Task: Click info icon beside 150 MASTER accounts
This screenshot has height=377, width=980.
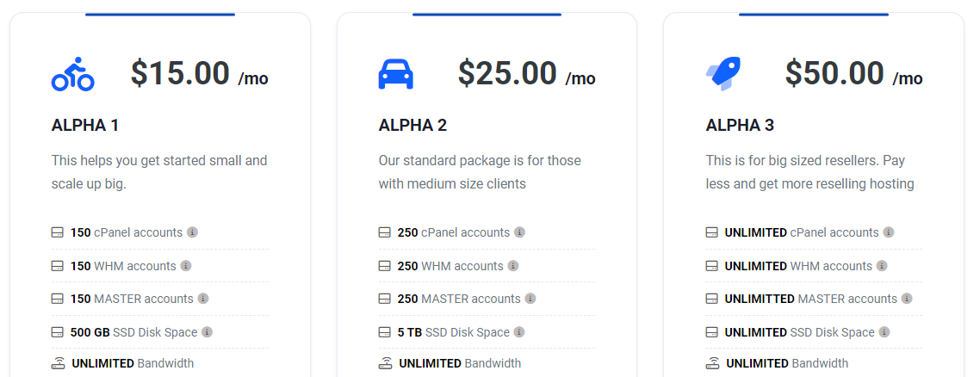Action: tap(203, 299)
